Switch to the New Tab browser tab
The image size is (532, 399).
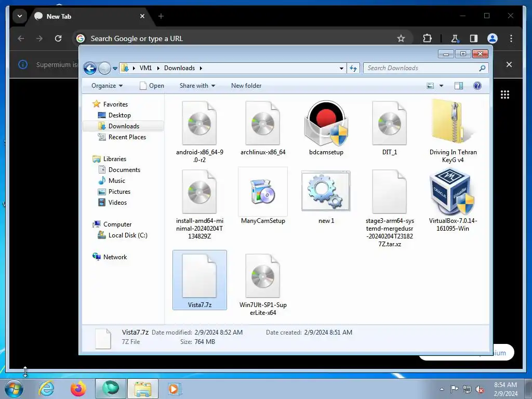(89, 16)
